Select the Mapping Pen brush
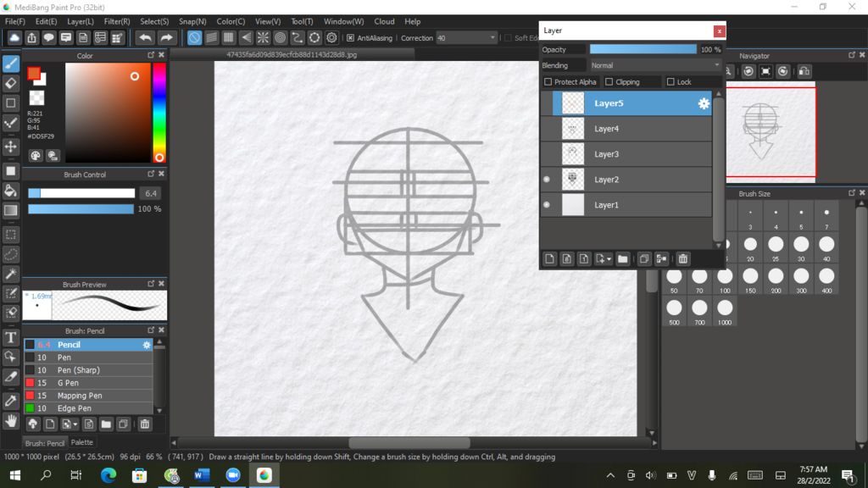This screenshot has width=868, height=488. pyautogui.click(x=88, y=396)
